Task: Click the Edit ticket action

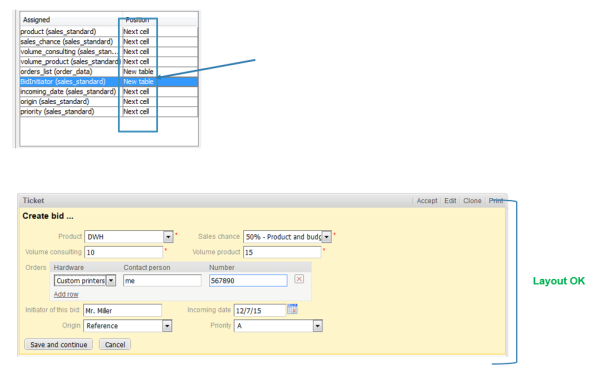Action: pos(450,200)
